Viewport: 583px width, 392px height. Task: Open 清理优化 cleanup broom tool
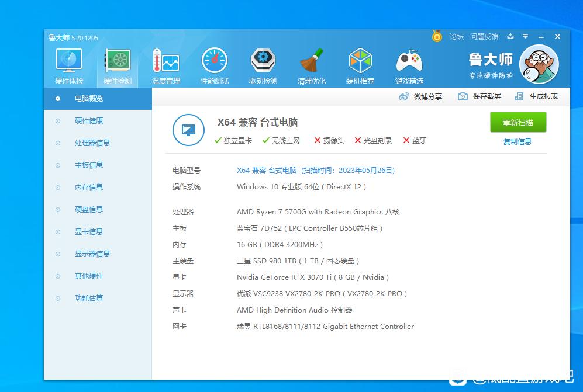312,67
